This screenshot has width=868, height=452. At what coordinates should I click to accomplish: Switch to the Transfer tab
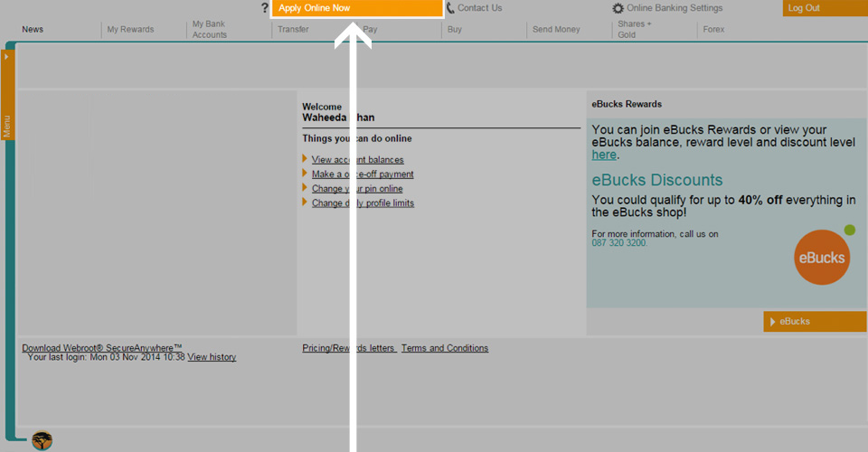293,29
